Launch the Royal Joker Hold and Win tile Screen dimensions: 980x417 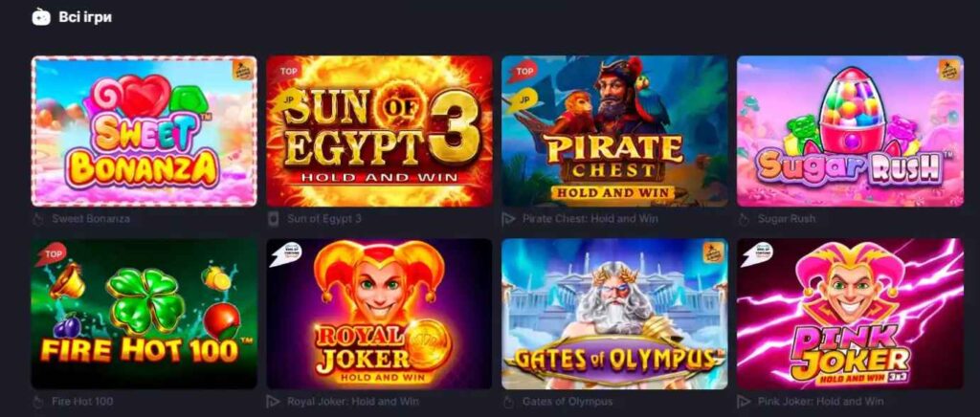[379, 314]
